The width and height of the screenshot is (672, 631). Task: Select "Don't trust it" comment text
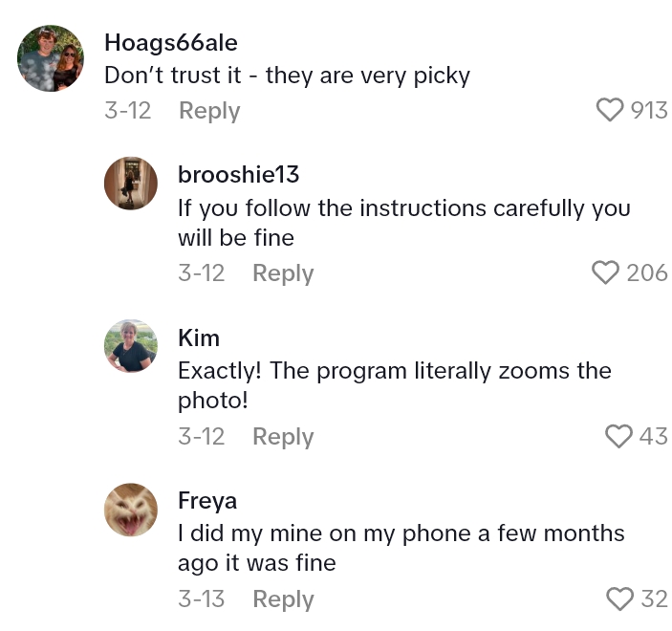tap(287, 76)
